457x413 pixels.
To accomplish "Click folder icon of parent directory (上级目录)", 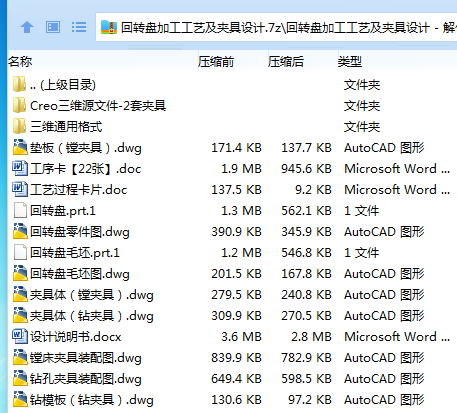I will 19,84.
